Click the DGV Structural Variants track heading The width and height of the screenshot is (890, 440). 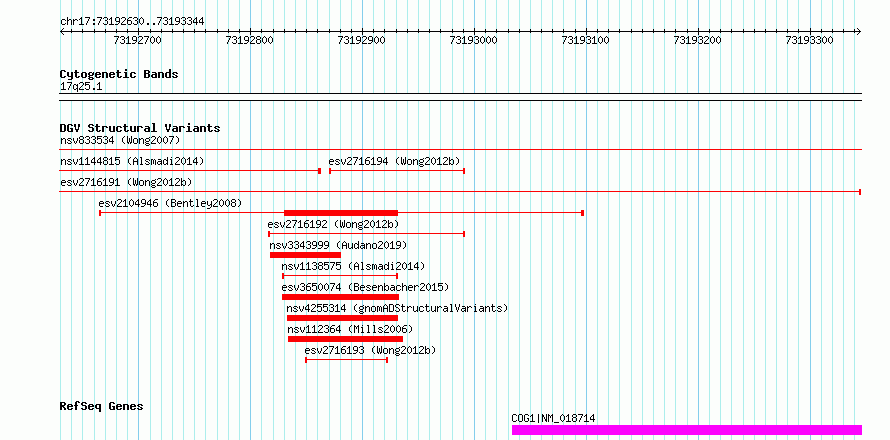tap(140, 128)
